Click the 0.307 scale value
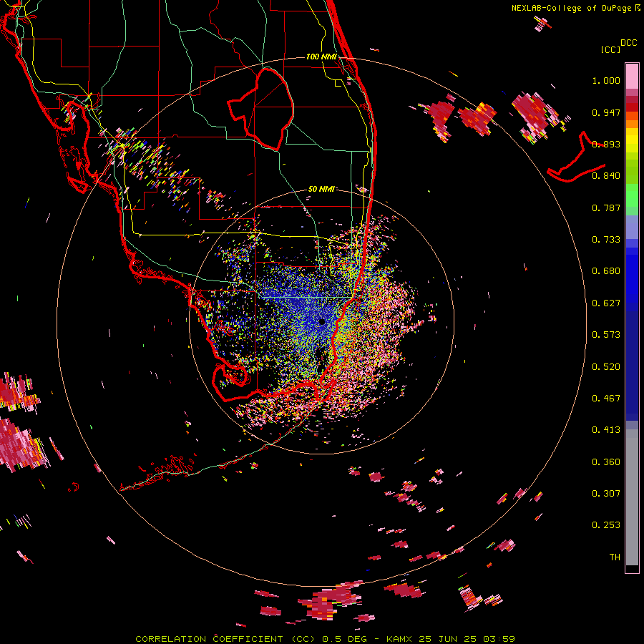The image size is (644, 644). coord(606,494)
